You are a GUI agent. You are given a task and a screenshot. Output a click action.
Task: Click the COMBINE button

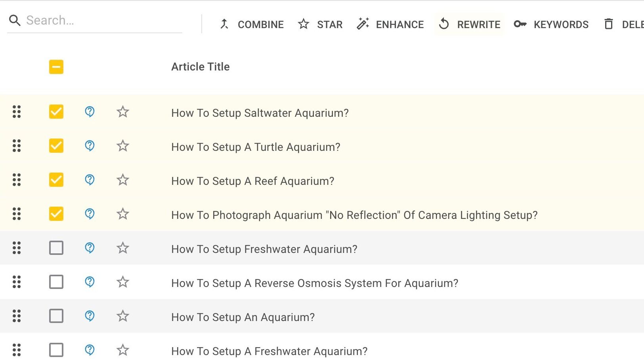(252, 25)
